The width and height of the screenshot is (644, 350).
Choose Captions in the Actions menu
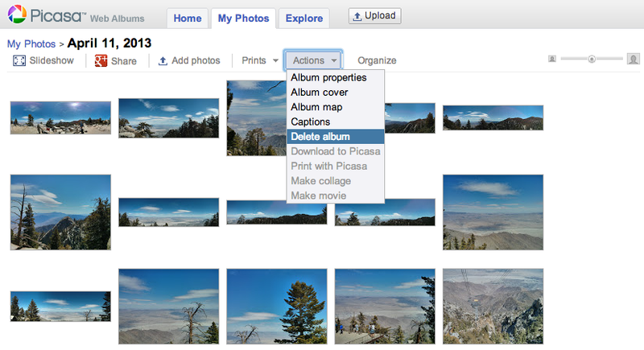click(311, 121)
